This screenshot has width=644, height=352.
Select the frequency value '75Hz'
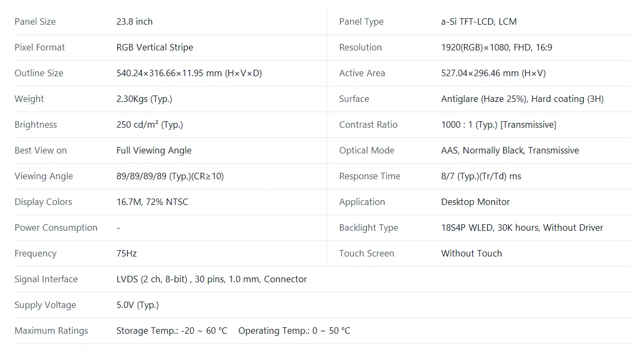point(127,253)
